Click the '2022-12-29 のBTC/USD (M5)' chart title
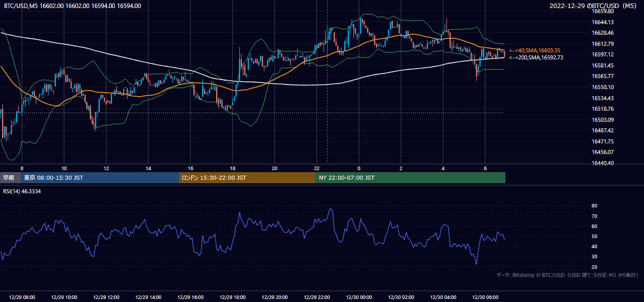 [x=594, y=6]
